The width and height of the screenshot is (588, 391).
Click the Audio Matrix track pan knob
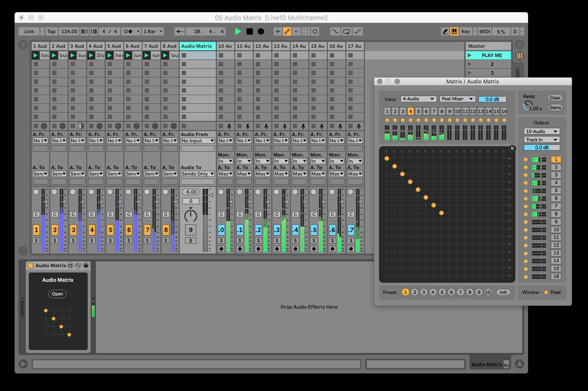[191, 215]
